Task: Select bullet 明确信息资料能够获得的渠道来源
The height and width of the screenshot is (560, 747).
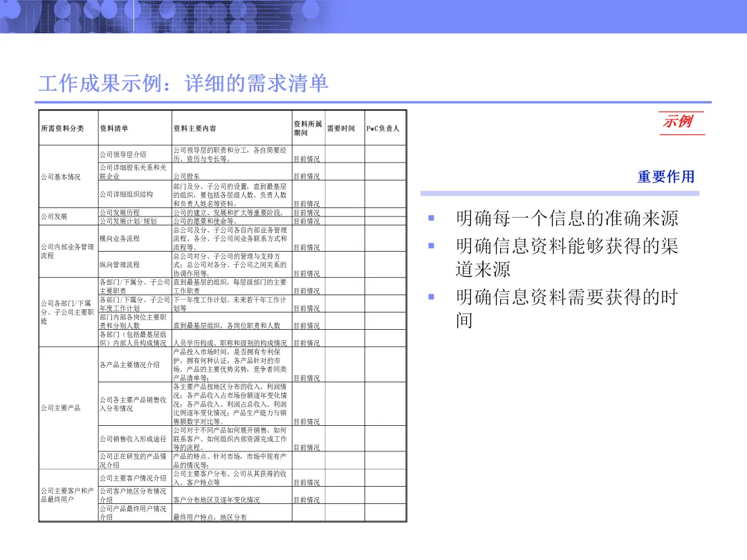Action: point(567,258)
